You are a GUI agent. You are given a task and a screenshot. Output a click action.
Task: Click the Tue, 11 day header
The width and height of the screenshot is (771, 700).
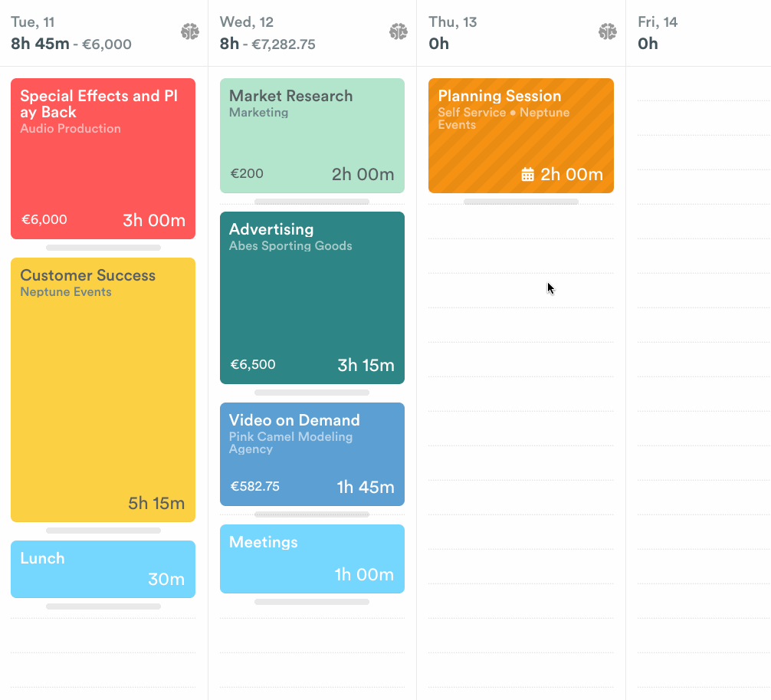[32, 22]
